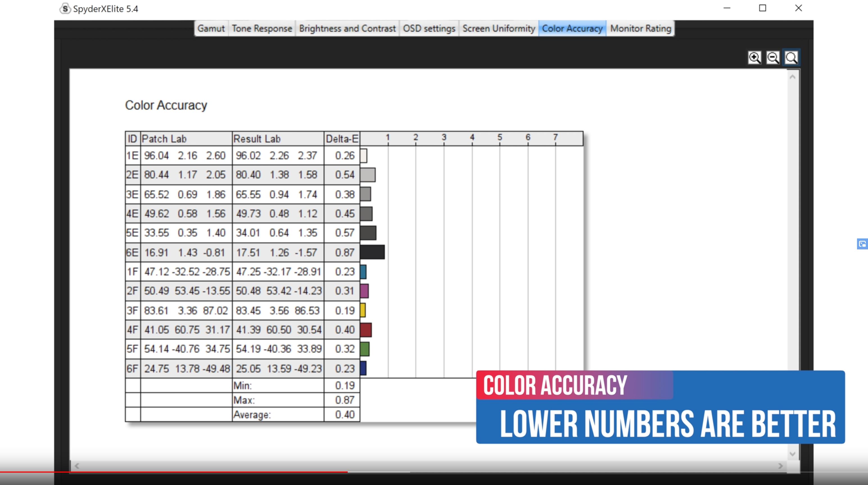This screenshot has width=868, height=485.
Task: Click the red 4F Delta-E bar
Action: (366, 330)
